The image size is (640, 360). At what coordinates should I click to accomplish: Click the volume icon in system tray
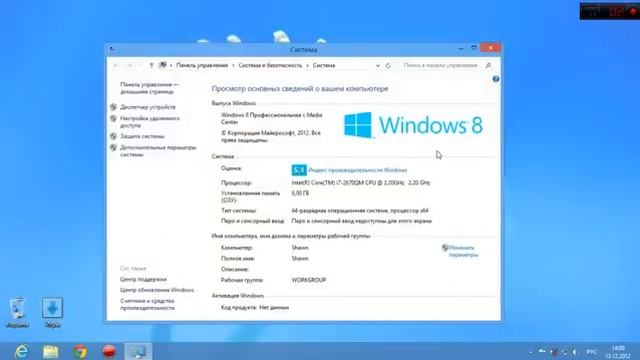pyautogui.click(x=575, y=352)
